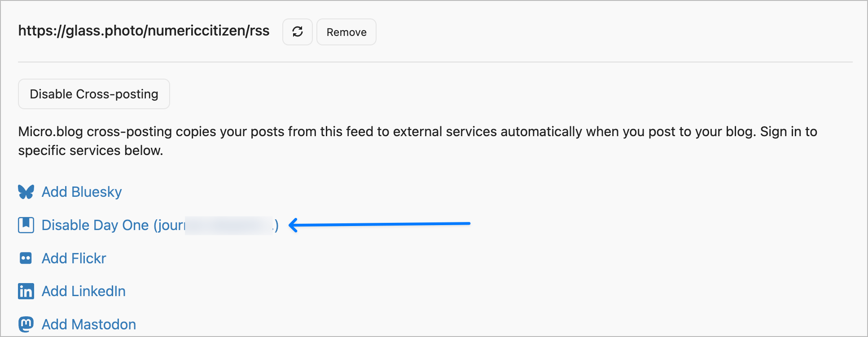Screen dimensions: 868x337
Task: Click the horizontal divider under the feed URL
Action: 434,62
